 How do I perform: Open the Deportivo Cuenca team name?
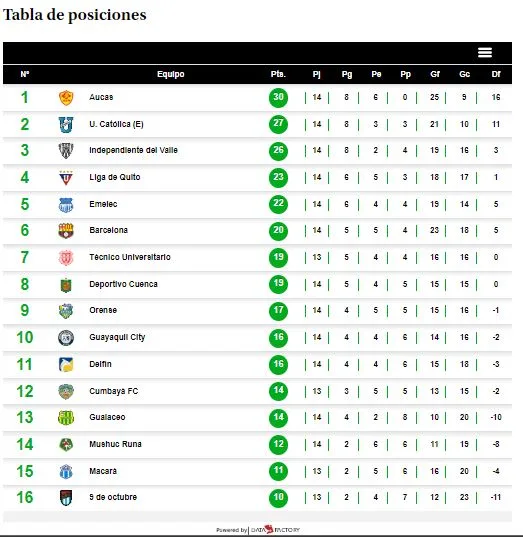tap(123, 284)
